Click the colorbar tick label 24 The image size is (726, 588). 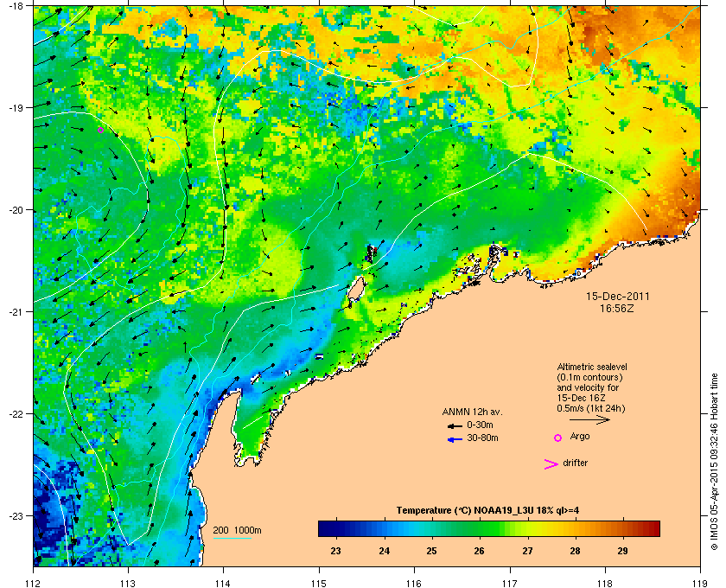point(384,551)
